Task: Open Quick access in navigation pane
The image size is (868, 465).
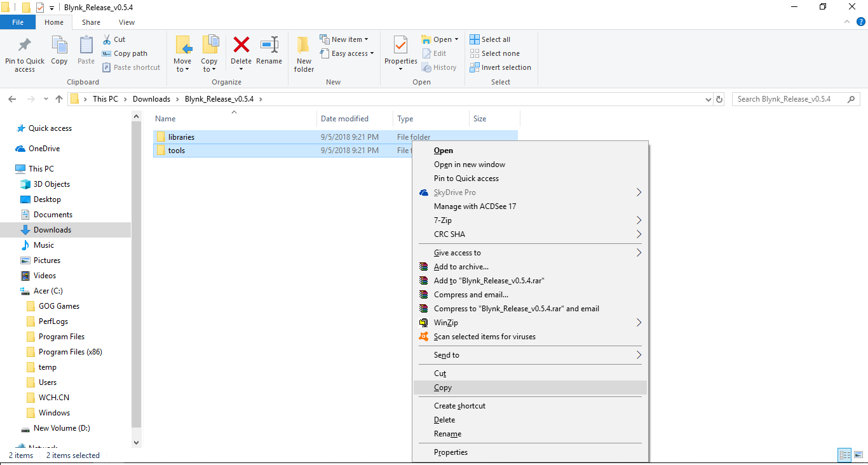Action: click(50, 128)
